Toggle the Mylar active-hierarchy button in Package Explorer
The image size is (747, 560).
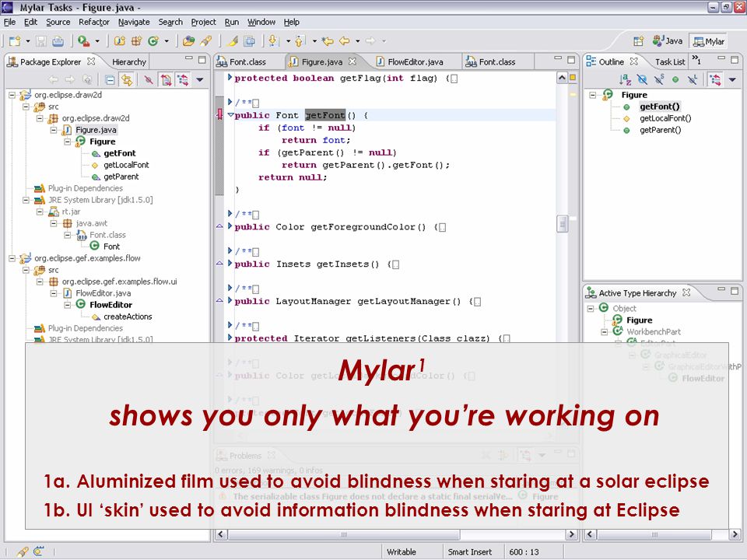183,80
